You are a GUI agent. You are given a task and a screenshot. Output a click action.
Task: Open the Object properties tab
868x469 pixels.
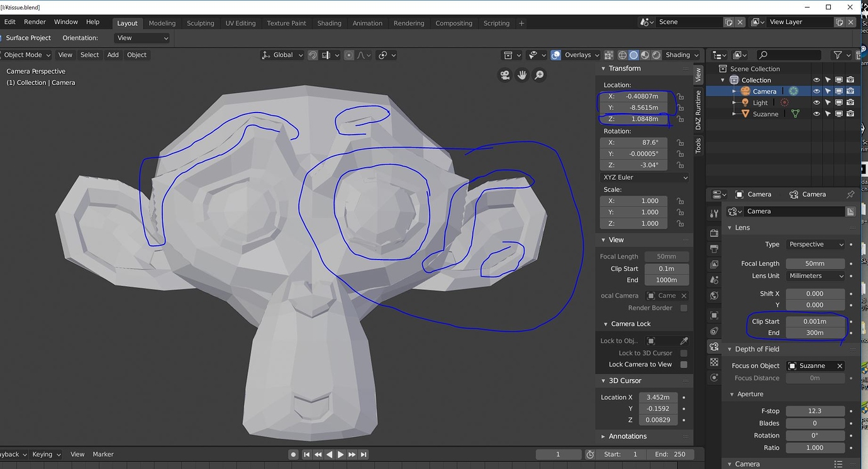coord(714,316)
